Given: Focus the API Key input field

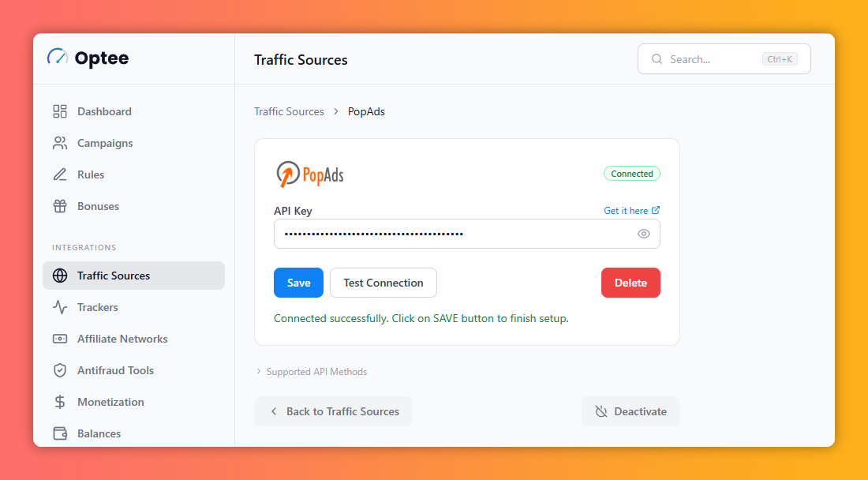Looking at the screenshot, I should pyautogui.click(x=466, y=234).
